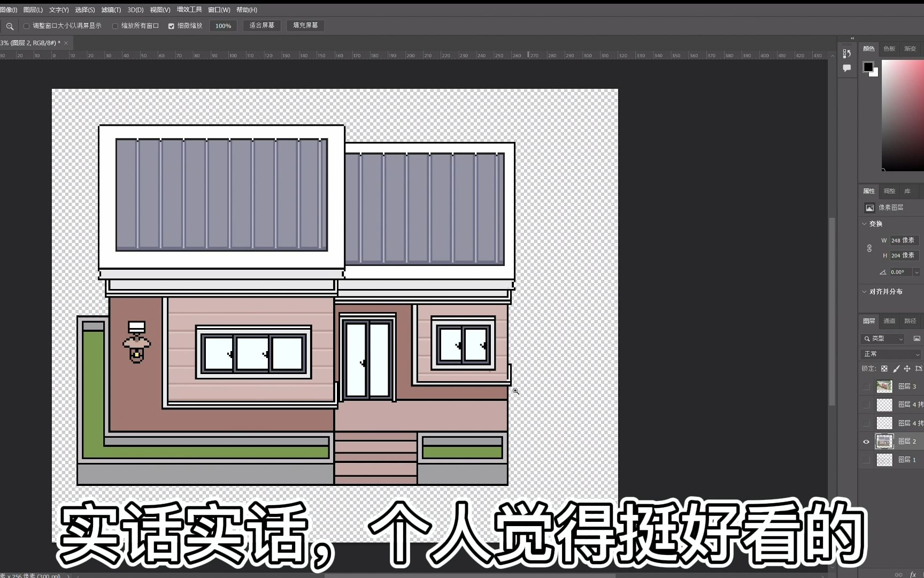Show the 图层 3 layer visibility

[x=866, y=386]
